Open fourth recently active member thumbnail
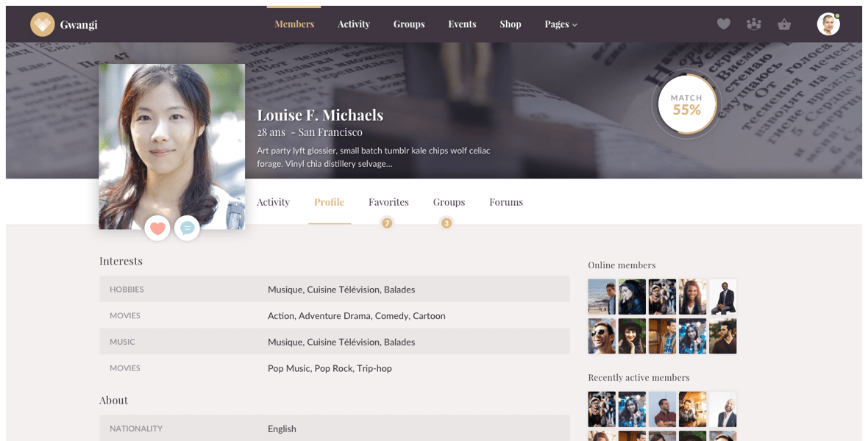This screenshot has width=868, height=441. (692, 409)
